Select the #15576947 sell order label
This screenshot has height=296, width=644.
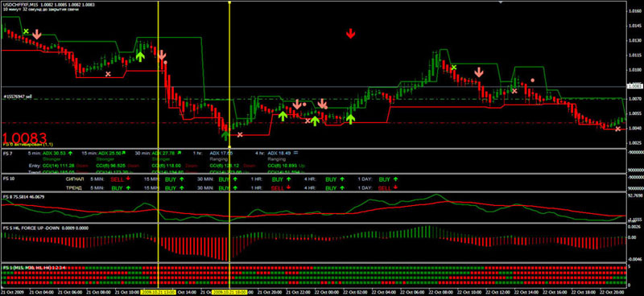point(17,97)
